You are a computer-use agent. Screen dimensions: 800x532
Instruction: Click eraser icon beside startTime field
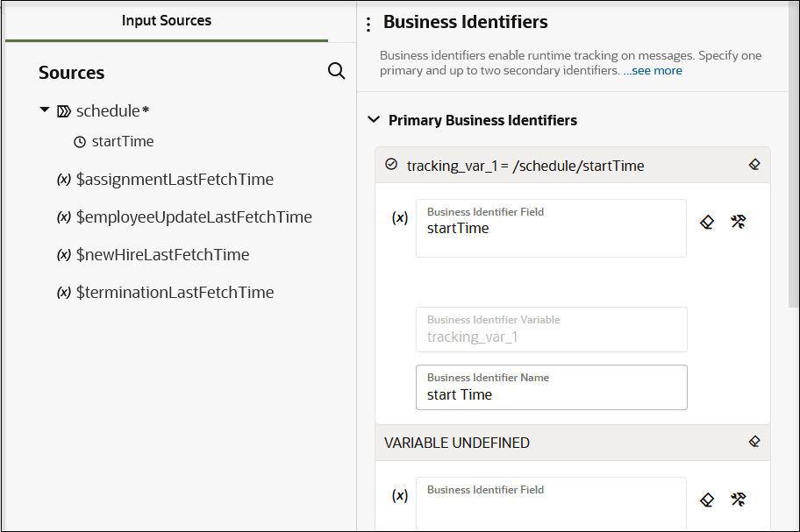[x=707, y=223]
